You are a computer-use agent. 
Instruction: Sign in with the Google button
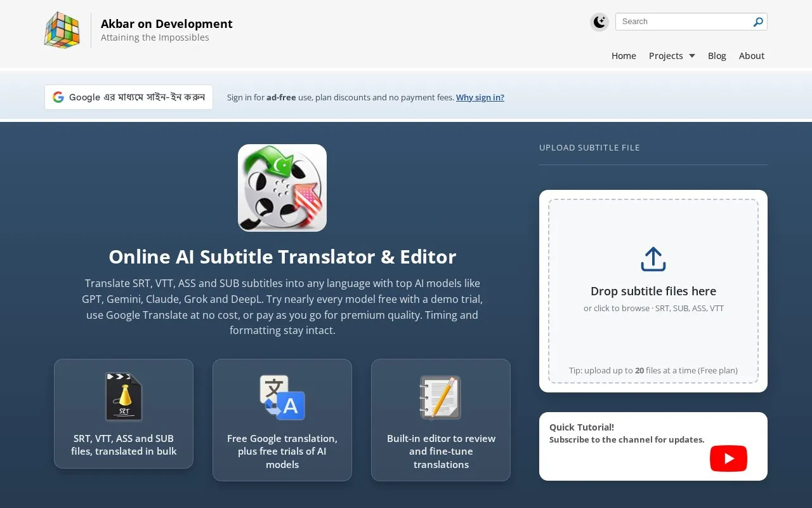[x=129, y=97]
